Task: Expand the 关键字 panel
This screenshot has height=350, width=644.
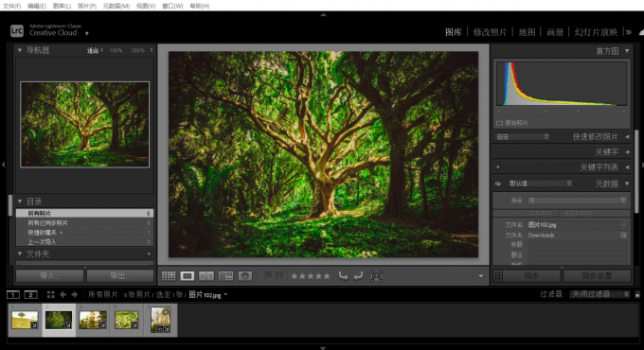Action: coord(606,152)
